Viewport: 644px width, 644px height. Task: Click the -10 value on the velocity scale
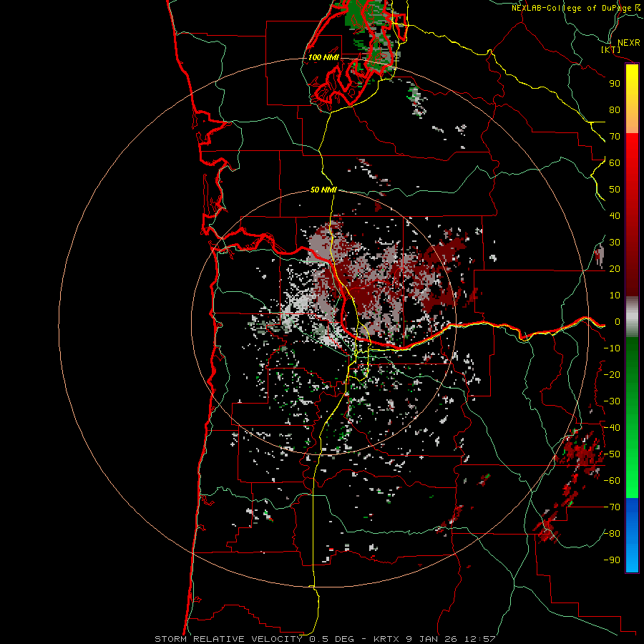coord(612,348)
